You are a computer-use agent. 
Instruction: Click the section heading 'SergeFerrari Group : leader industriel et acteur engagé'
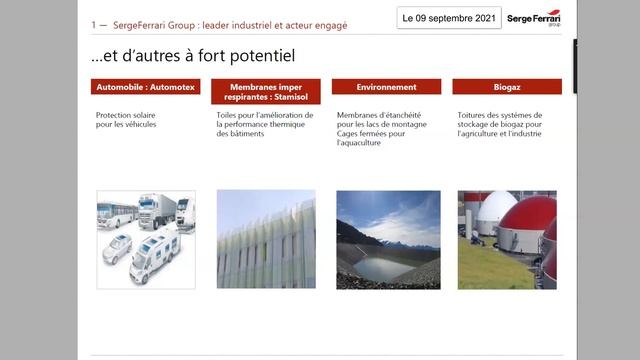pyautogui.click(x=230, y=25)
